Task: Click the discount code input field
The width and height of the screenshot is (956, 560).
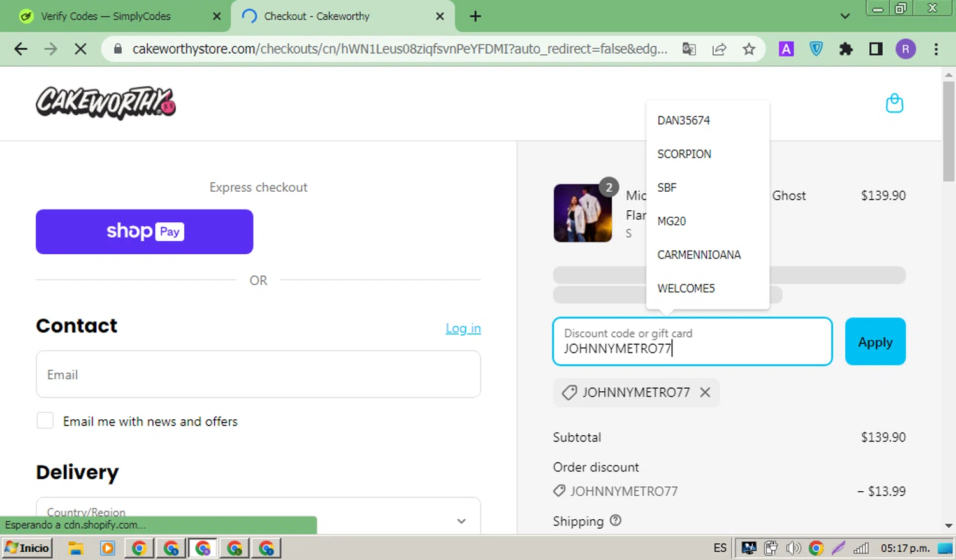Action: 693,341
